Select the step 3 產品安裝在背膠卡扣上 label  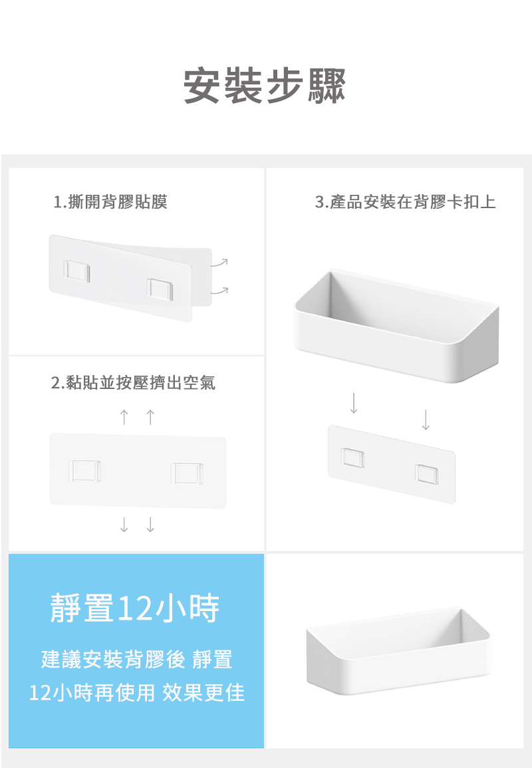(405, 201)
